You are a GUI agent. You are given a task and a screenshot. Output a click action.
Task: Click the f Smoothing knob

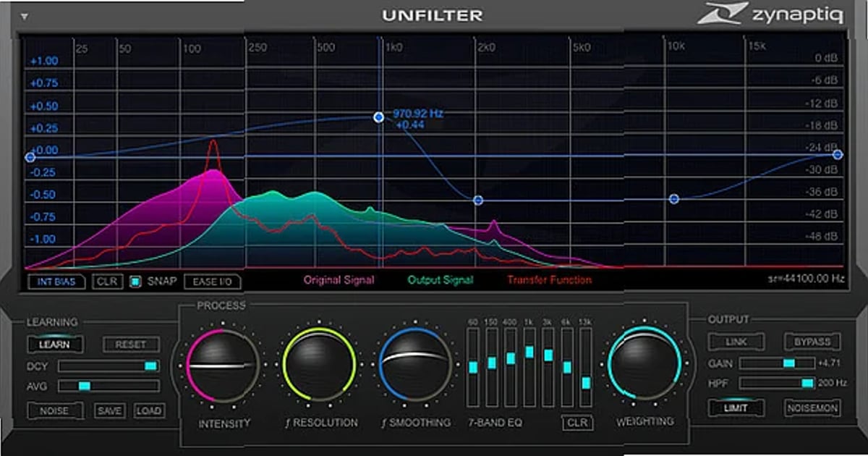[x=417, y=366]
